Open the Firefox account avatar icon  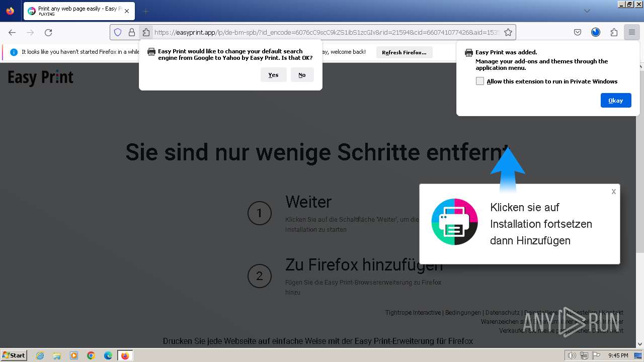point(596,32)
